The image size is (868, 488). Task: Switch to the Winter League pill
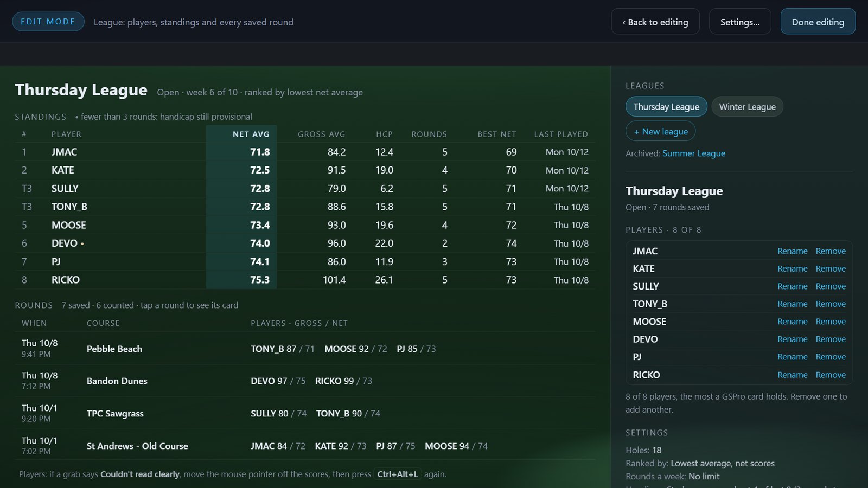pyautogui.click(x=748, y=107)
